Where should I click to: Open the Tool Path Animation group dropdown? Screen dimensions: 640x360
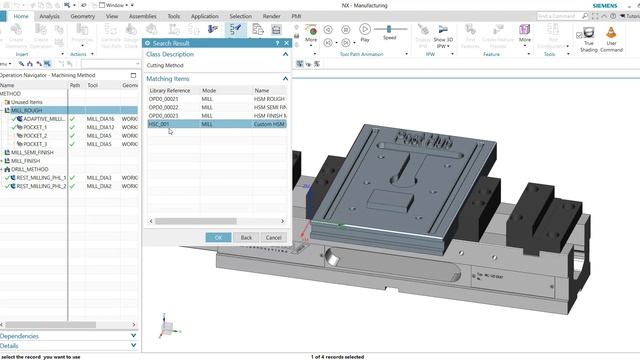[406, 54]
